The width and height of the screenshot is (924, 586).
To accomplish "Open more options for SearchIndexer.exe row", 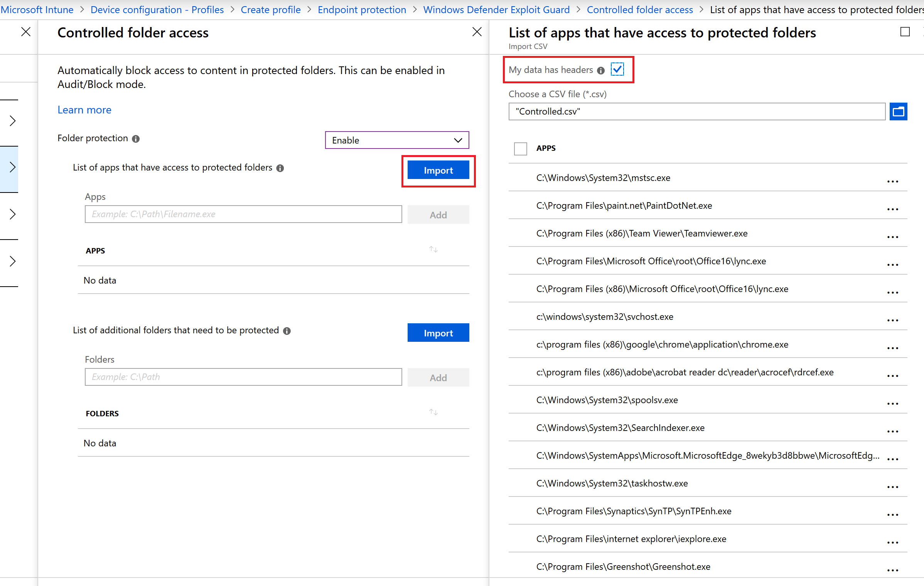I will 893,431.
